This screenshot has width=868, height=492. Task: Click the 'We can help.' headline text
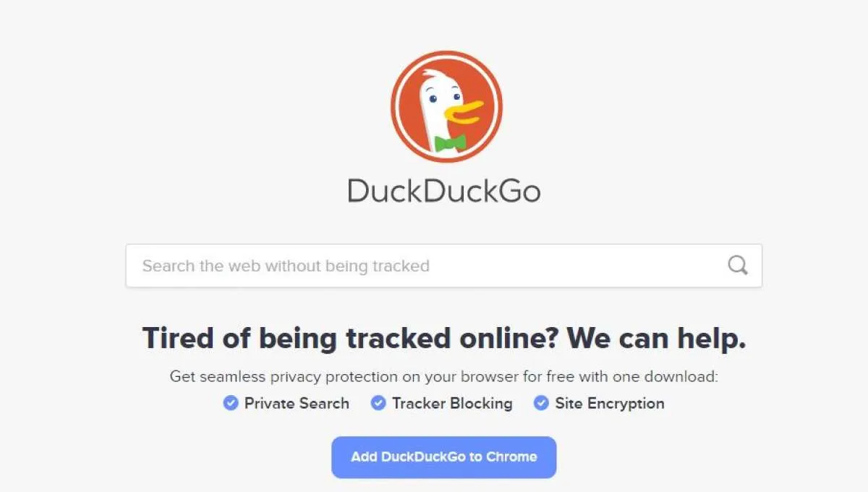(x=656, y=338)
